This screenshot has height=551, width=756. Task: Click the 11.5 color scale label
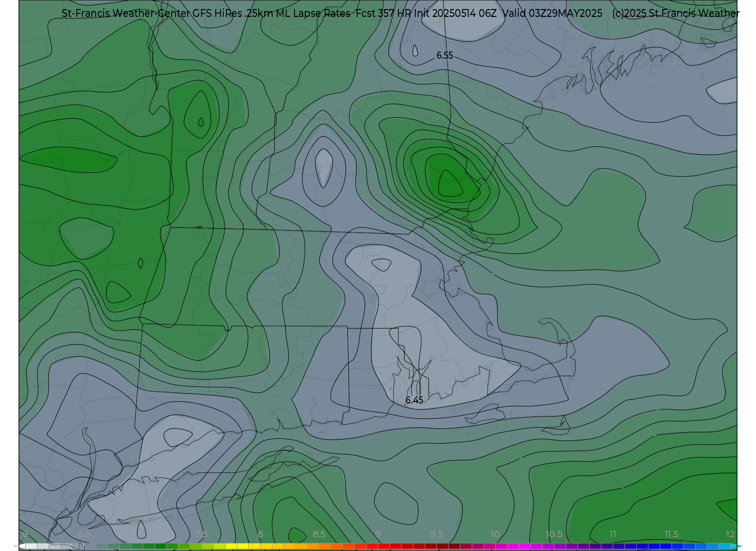[671, 534]
